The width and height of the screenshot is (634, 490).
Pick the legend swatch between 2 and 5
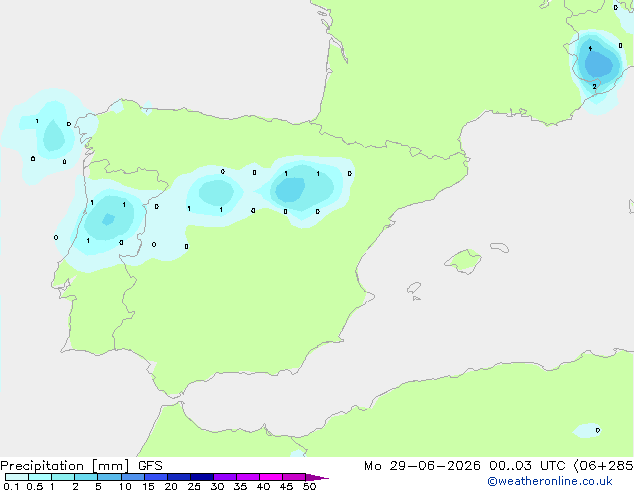(86, 477)
